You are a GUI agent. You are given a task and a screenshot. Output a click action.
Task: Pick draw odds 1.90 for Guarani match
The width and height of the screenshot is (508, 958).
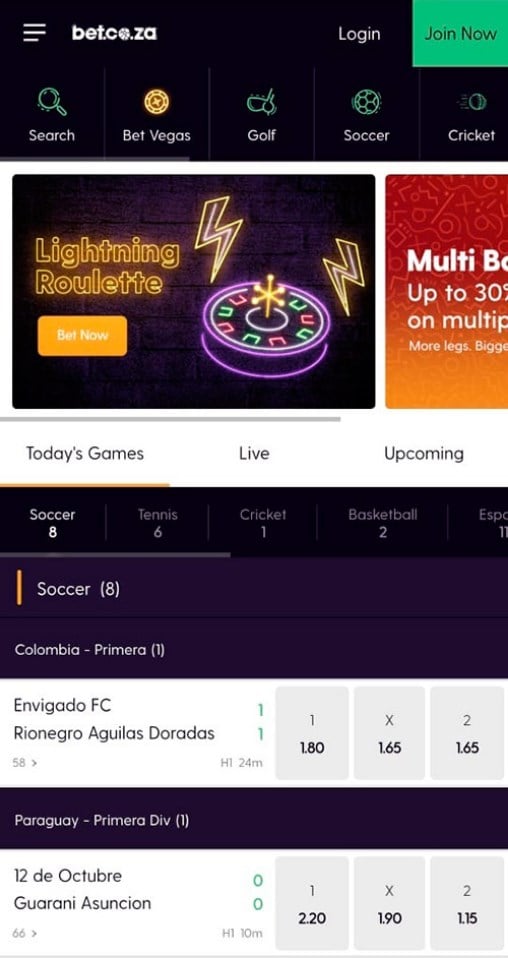tap(389, 904)
